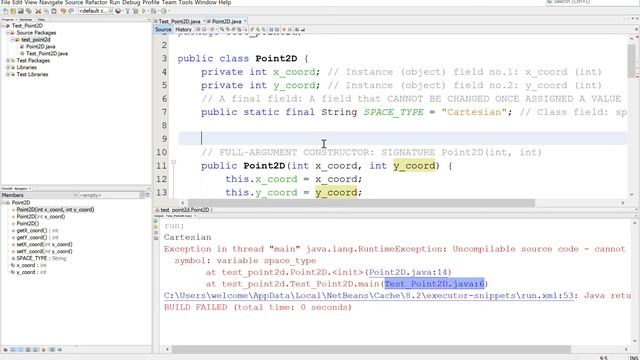Screen dimensions: 640x360
Task: Select setY_coord(int y_coord) in Navigator
Action: coord(44,251)
